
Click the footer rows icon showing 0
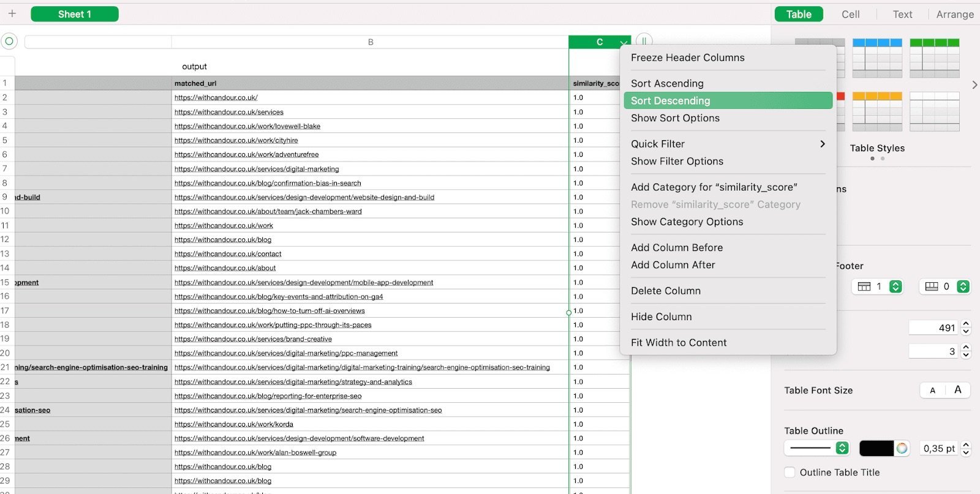coord(932,286)
